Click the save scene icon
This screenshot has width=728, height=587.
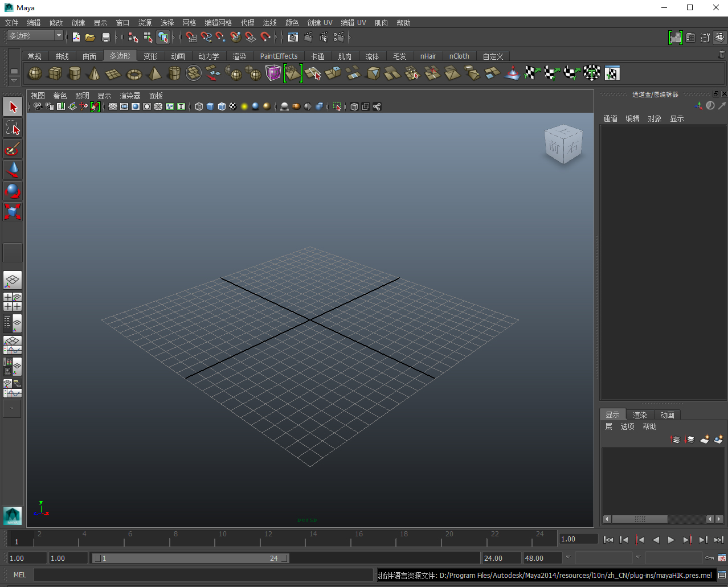click(x=105, y=37)
